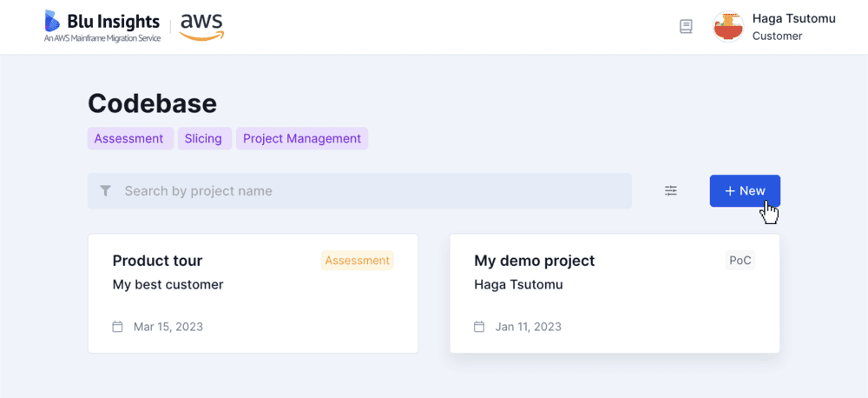Click the Codebase page heading

152,103
